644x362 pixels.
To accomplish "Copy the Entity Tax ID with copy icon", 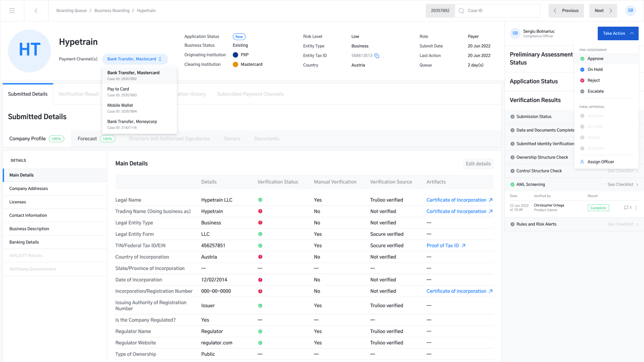I will [x=377, y=56].
